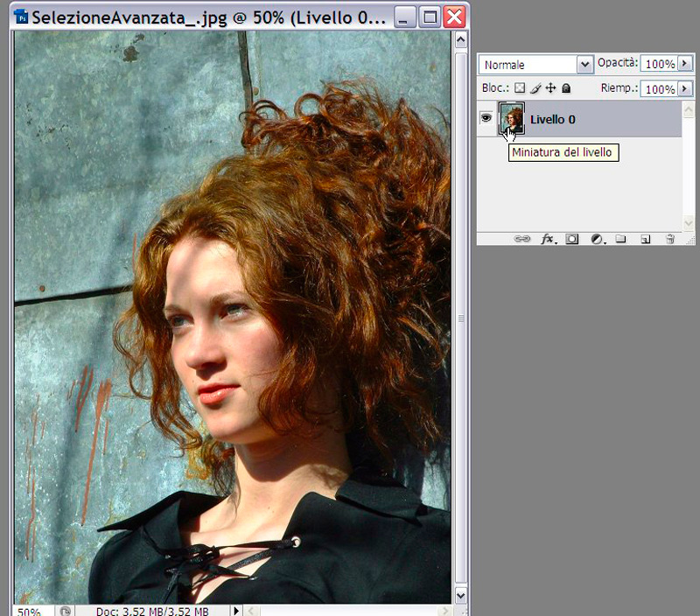The image size is (700, 616).
Task: Expand the Riemp. fill slider arrow
Action: (684, 88)
